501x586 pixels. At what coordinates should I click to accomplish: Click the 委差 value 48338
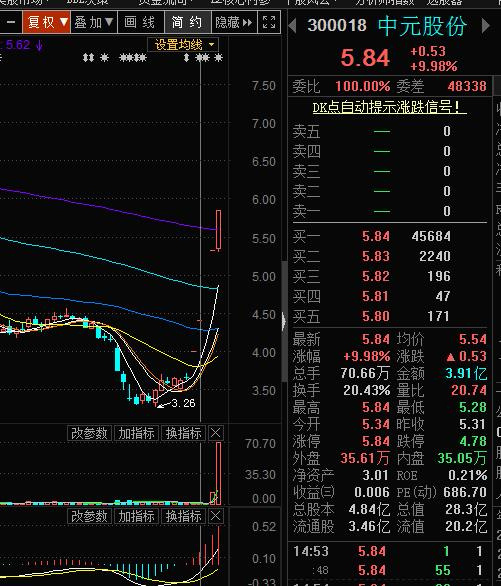[x=467, y=87]
